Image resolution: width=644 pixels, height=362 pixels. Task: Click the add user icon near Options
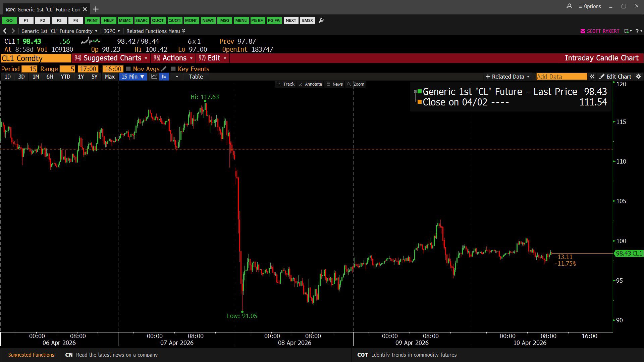pyautogui.click(x=569, y=6)
